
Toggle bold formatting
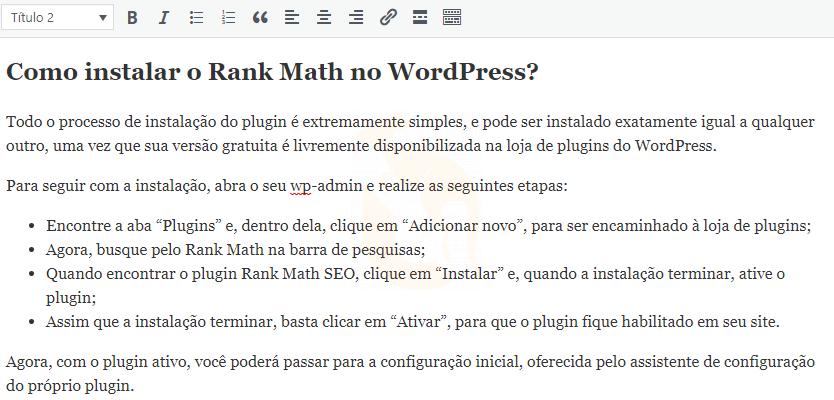pos(132,18)
